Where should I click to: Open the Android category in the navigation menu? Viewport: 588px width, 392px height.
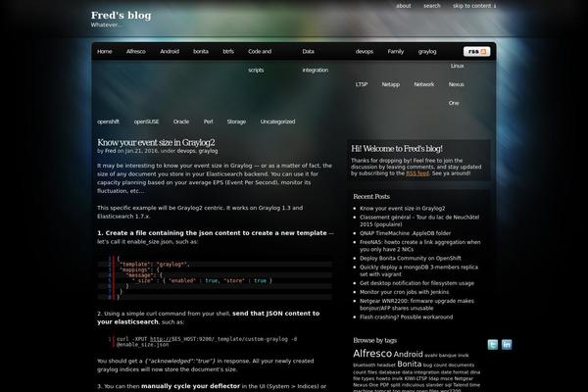point(170,51)
